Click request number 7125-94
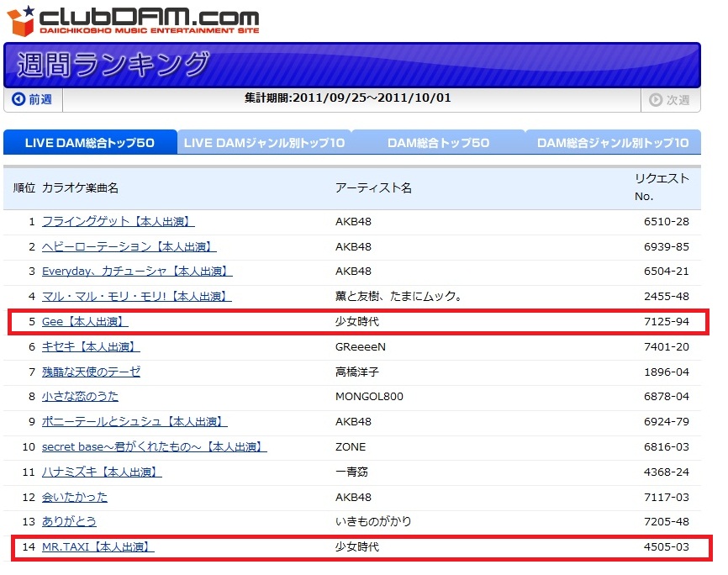Image resolution: width=728 pixels, height=575 pixels. click(667, 321)
